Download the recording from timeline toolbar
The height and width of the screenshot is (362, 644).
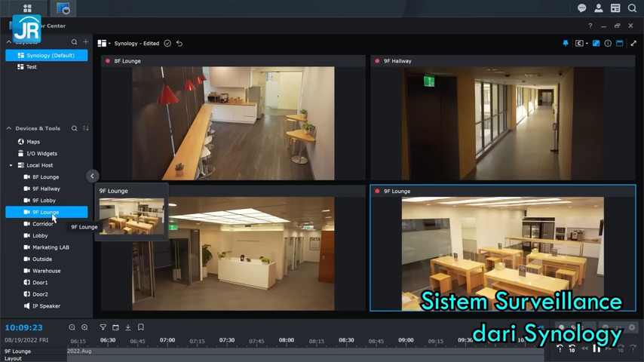pyautogui.click(x=128, y=327)
